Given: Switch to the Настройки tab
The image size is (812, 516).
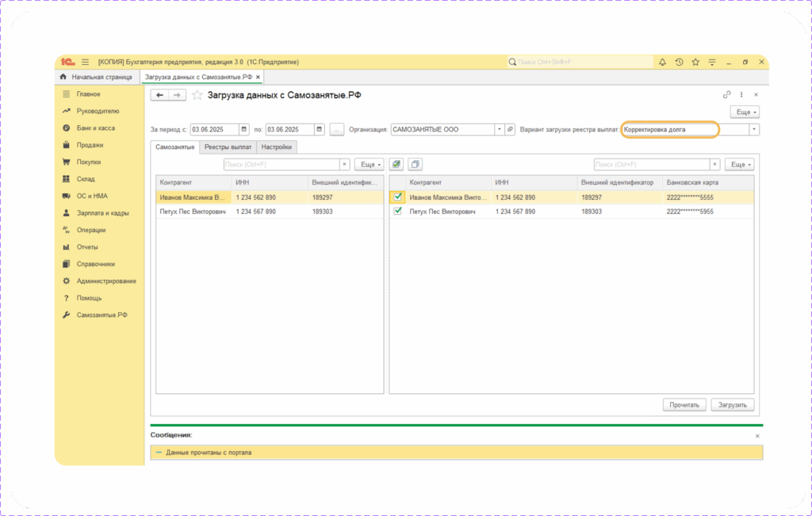Looking at the screenshot, I should pyautogui.click(x=277, y=147).
